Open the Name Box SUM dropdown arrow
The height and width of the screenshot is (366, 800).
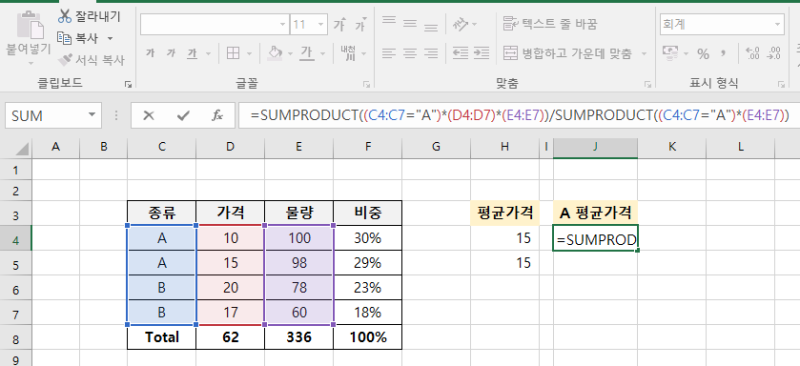coord(92,115)
